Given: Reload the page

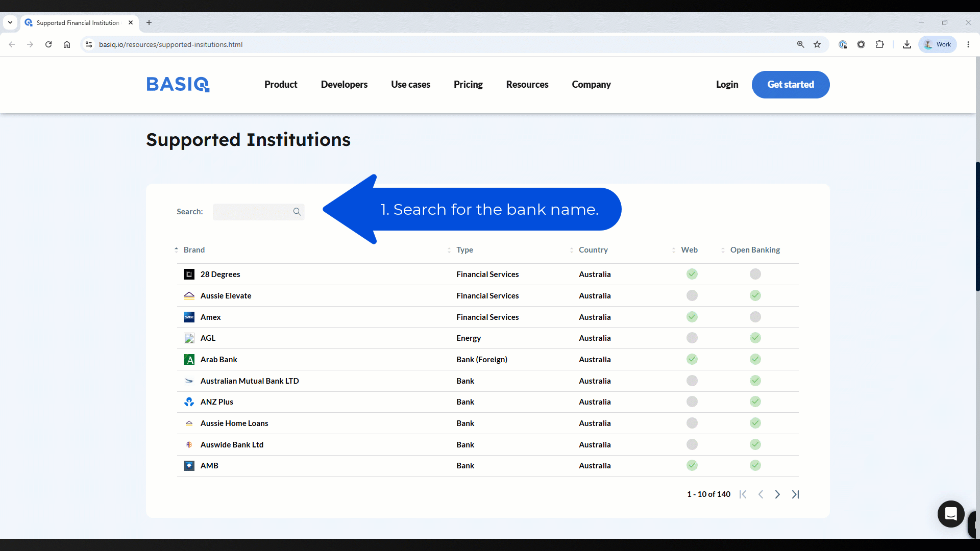Looking at the screenshot, I should [x=48, y=44].
